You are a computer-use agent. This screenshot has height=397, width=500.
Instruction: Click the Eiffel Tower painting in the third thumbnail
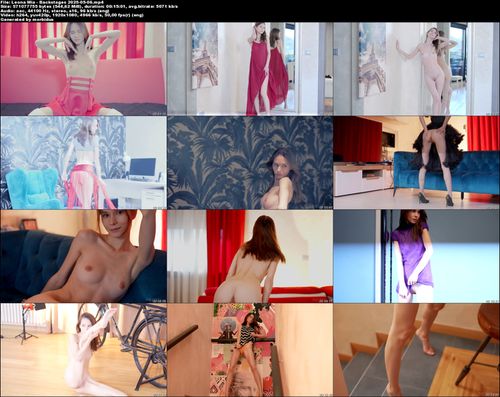[x=372, y=60]
